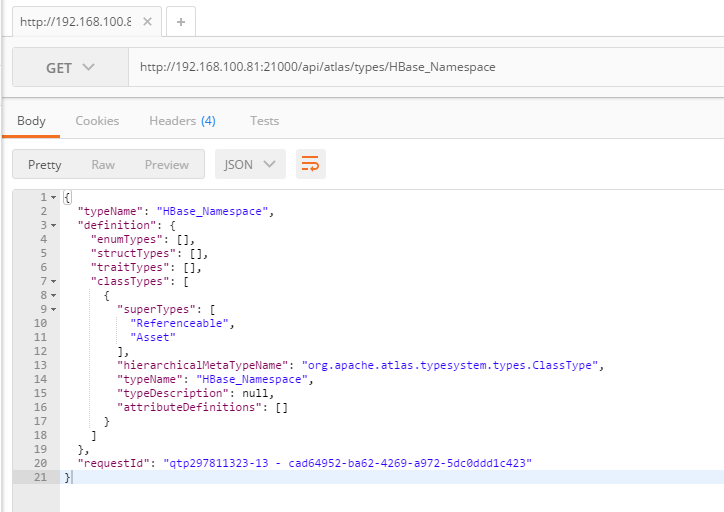Collapse the superTypes array at line 9

point(54,309)
